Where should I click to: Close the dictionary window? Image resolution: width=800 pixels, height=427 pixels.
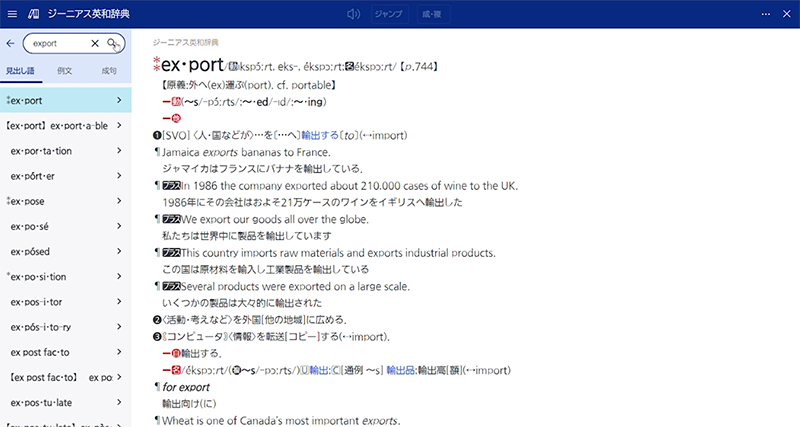tap(787, 14)
